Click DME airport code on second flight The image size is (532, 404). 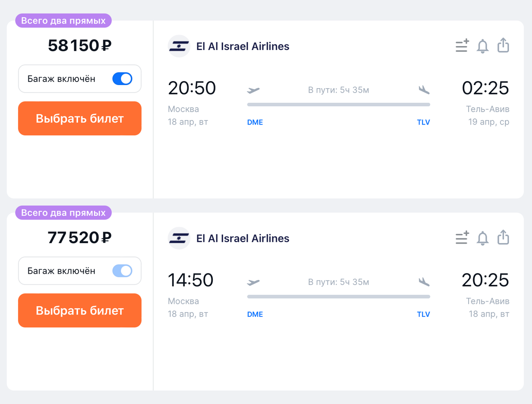[x=255, y=314]
